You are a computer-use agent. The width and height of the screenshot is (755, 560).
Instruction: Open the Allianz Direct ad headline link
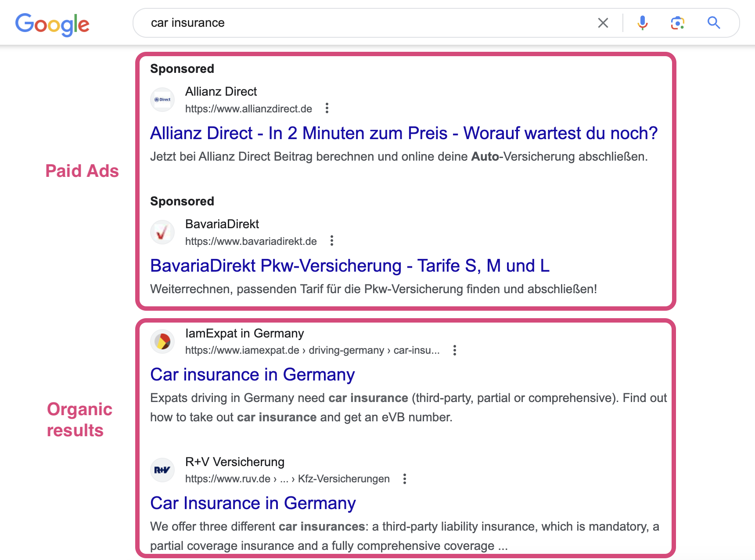pyautogui.click(x=404, y=133)
